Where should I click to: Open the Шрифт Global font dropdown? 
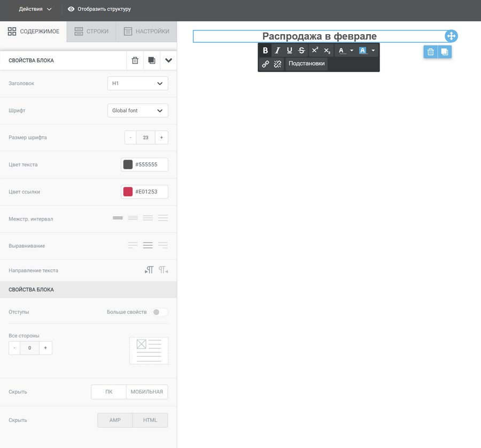pos(137,111)
